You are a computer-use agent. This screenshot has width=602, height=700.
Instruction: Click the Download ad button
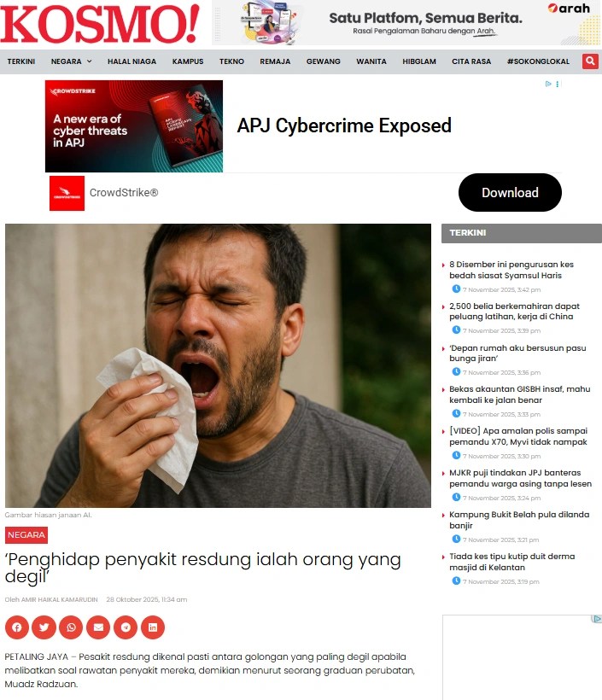510,192
